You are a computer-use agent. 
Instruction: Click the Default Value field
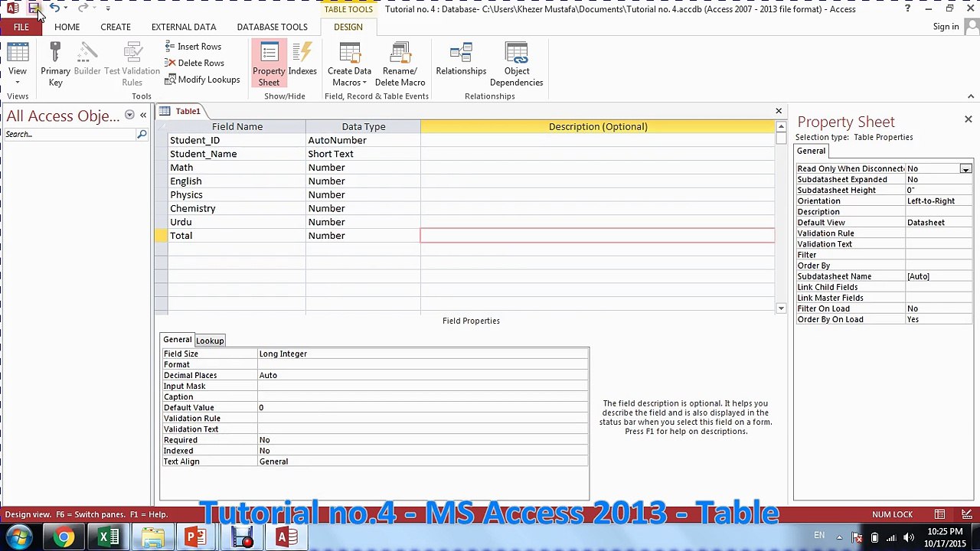pyautogui.click(x=423, y=407)
